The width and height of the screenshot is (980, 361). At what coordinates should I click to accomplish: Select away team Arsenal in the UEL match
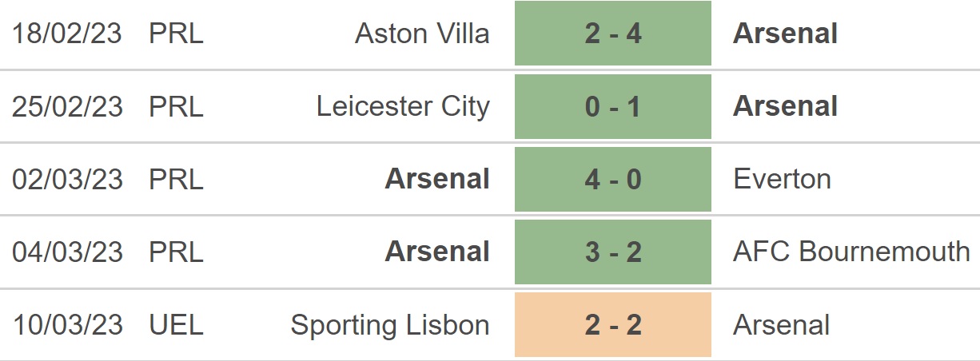(781, 325)
